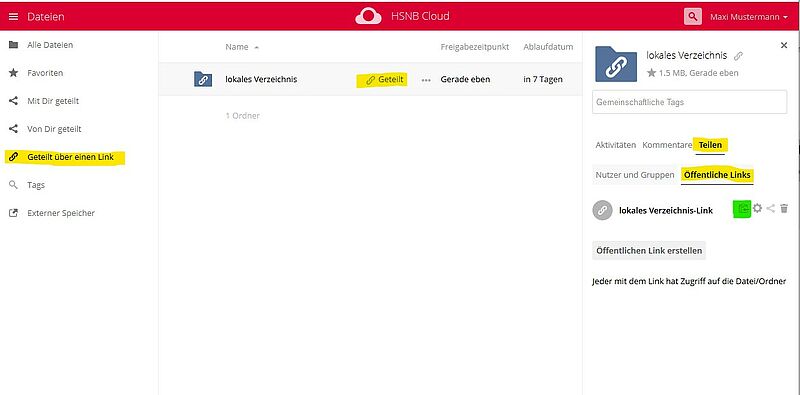Click the search magnifier icon
The width and height of the screenshot is (800, 395).
coord(692,17)
